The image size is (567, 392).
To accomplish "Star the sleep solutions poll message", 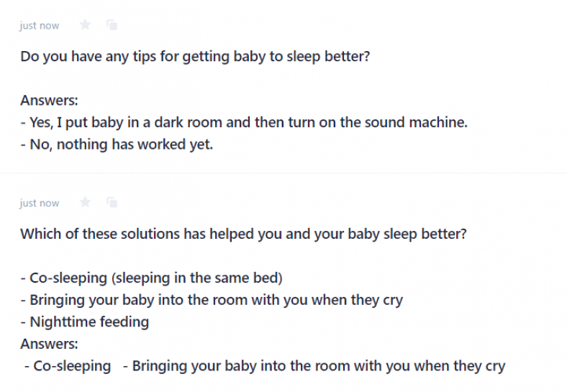I will [85, 202].
